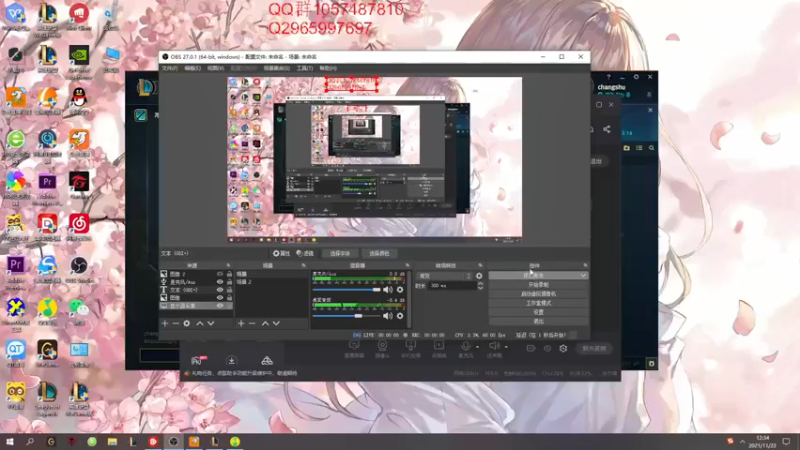Pop out the Scenes dock panel icon
The image size is (800, 450).
304,265
